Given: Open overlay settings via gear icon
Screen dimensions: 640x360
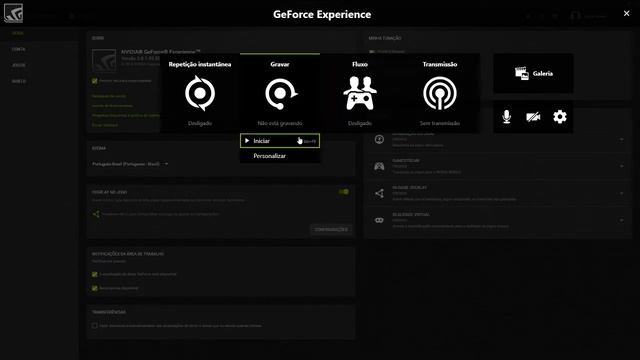Looking at the screenshot, I should click(x=560, y=117).
